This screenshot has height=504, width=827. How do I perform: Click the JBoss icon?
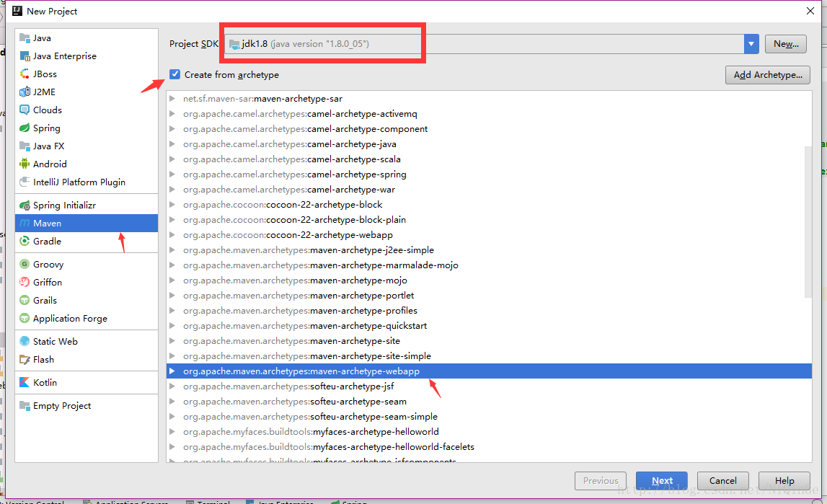25,74
